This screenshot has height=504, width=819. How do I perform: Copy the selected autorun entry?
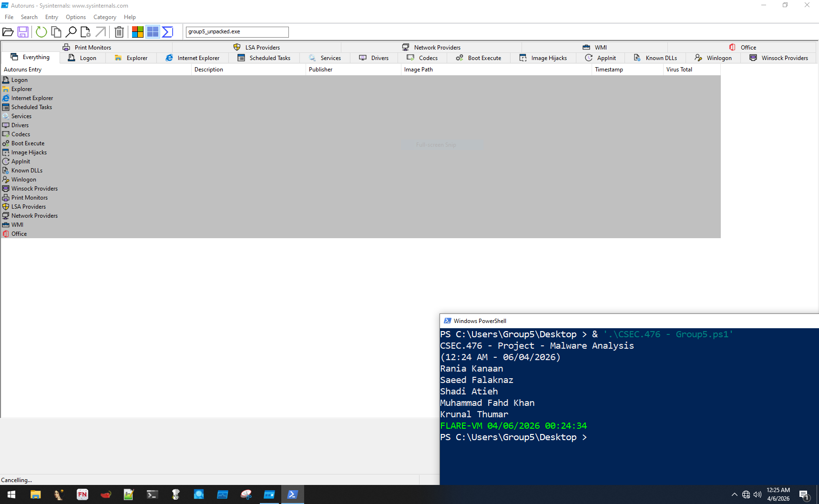point(56,32)
